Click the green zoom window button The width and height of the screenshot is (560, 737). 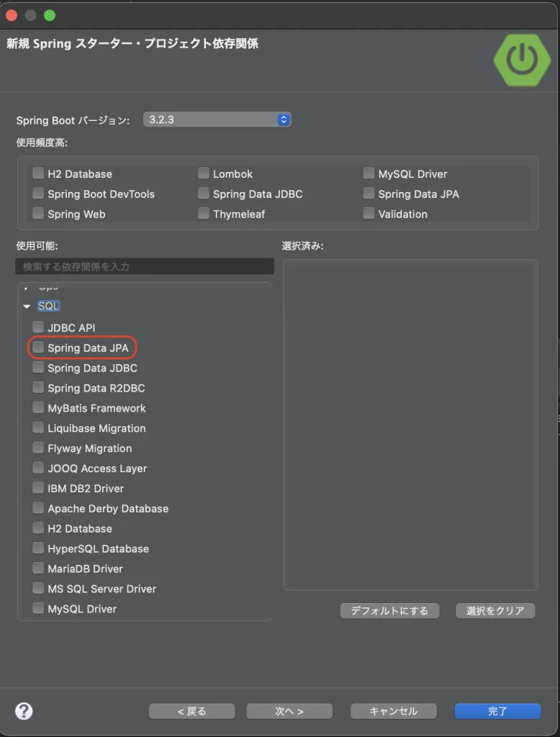click(x=50, y=15)
